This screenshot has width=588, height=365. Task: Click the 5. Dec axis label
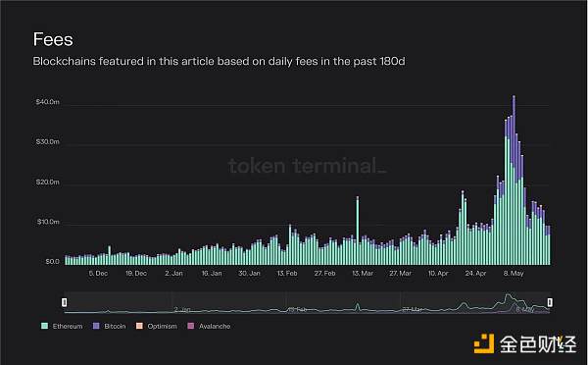coord(98,274)
